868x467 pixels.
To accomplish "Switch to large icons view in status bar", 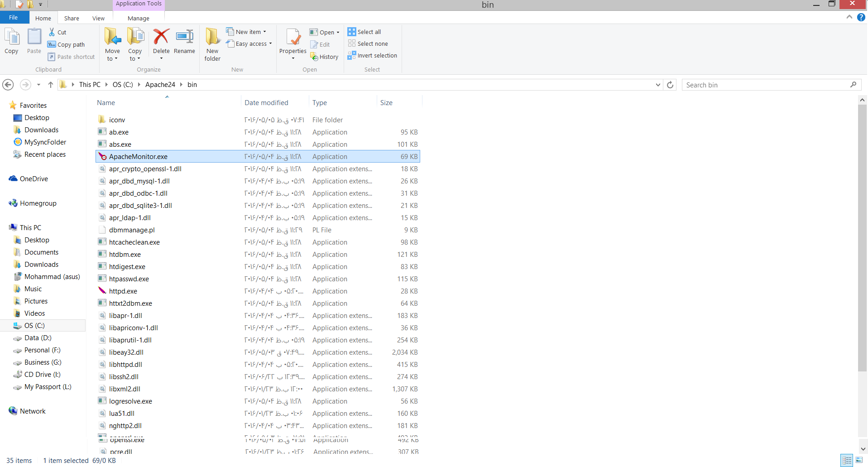I will (x=858, y=460).
